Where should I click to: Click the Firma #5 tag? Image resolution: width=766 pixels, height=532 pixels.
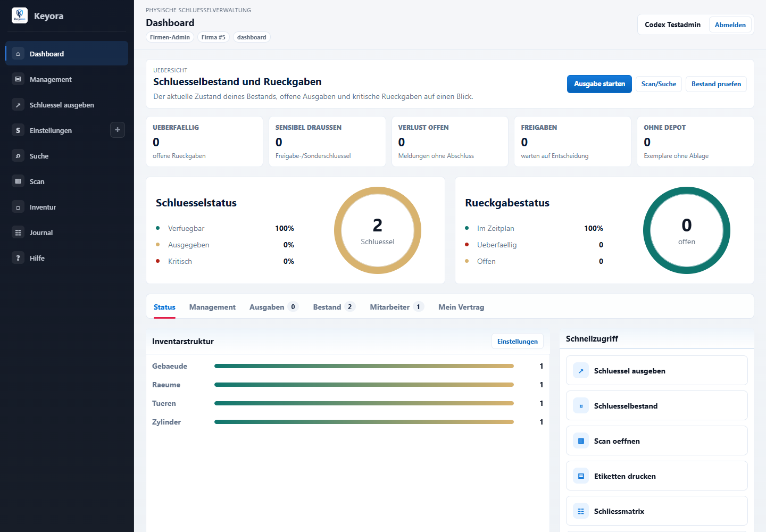click(213, 37)
